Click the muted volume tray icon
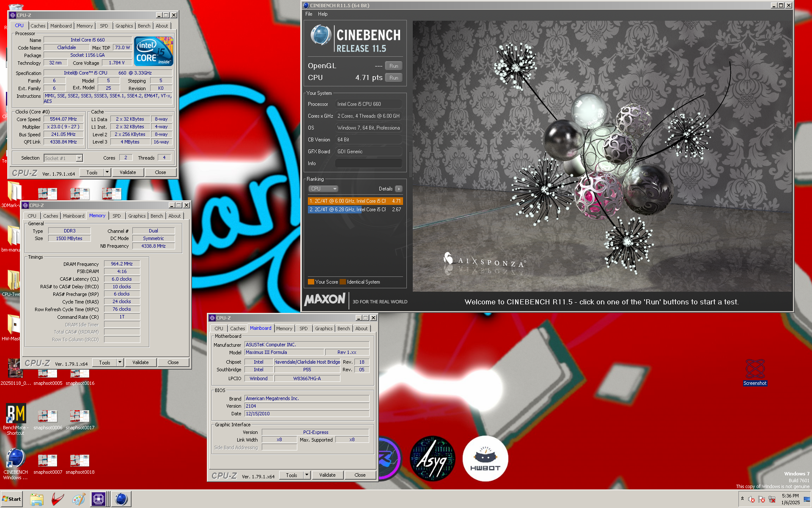Screen dimensions: 812x508 click(752, 499)
